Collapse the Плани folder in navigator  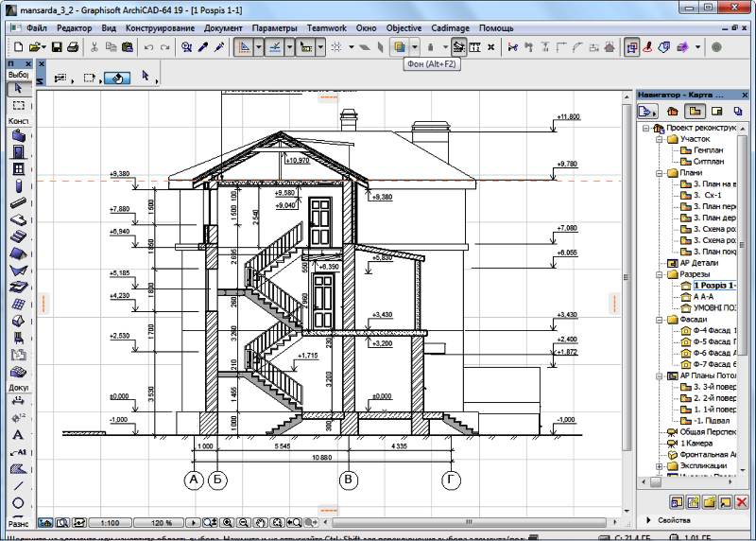(x=659, y=173)
